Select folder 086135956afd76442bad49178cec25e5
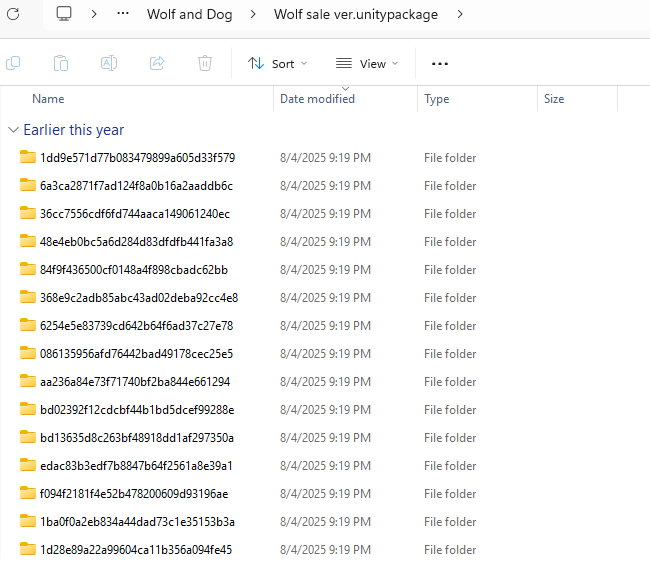 (x=136, y=354)
